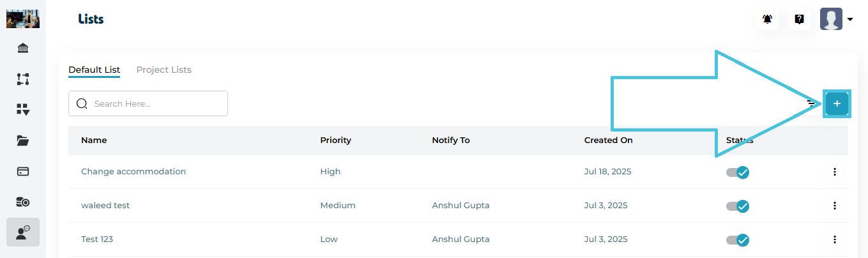Select the Default List tab

point(94,70)
